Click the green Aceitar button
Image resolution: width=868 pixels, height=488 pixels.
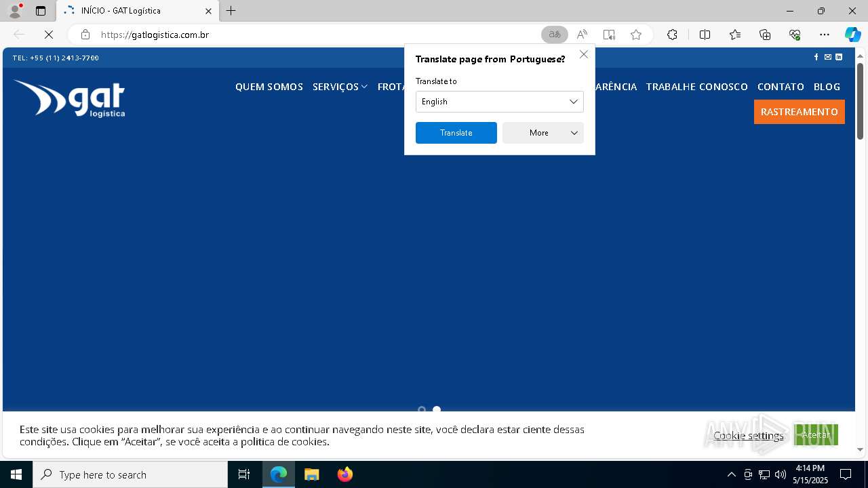(x=816, y=434)
